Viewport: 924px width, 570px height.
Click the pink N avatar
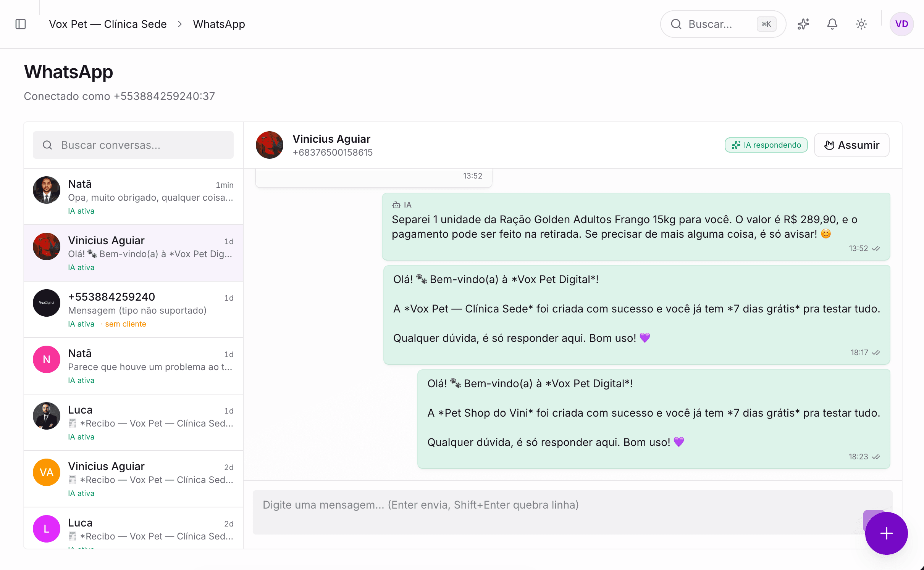click(47, 359)
